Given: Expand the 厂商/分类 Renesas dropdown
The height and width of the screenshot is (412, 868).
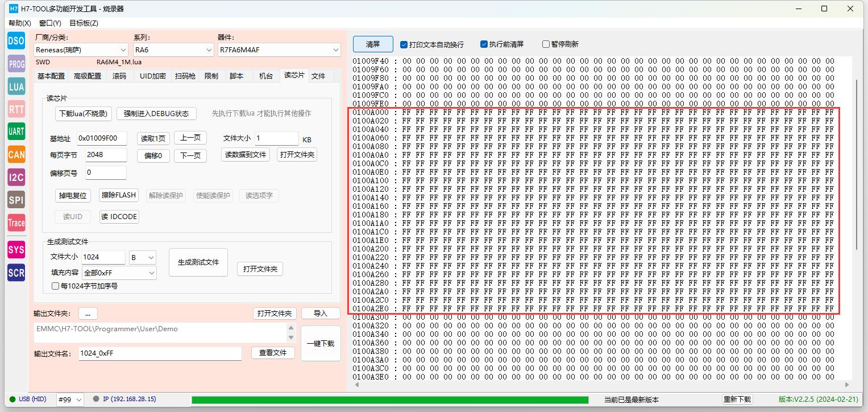Looking at the screenshot, I should coord(81,50).
